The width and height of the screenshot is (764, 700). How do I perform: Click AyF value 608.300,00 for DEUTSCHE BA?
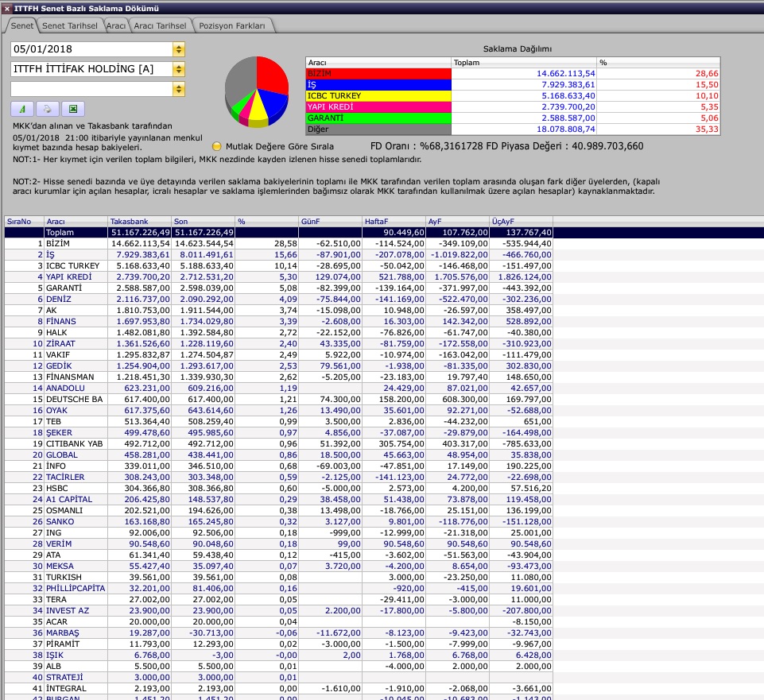pos(465,400)
